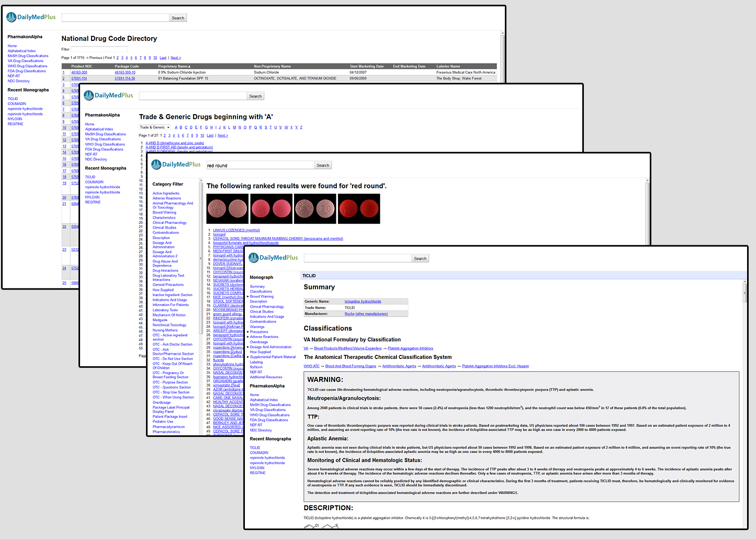Click the DailyMedPlus logo in red round results window
756x539 pixels.
(x=176, y=164)
